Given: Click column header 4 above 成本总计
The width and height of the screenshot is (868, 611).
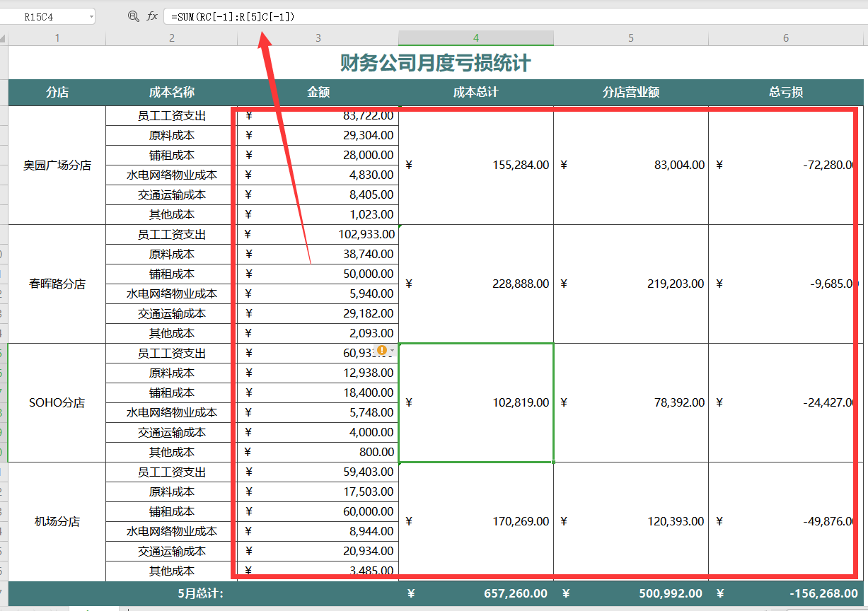Looking at the screenshot, I should pos(475,37).
